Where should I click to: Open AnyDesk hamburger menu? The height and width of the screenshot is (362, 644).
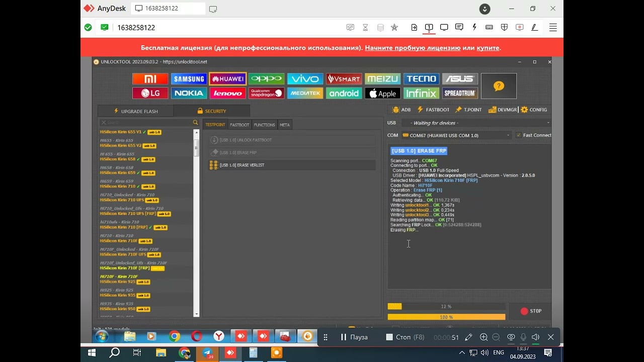point(553,28)
